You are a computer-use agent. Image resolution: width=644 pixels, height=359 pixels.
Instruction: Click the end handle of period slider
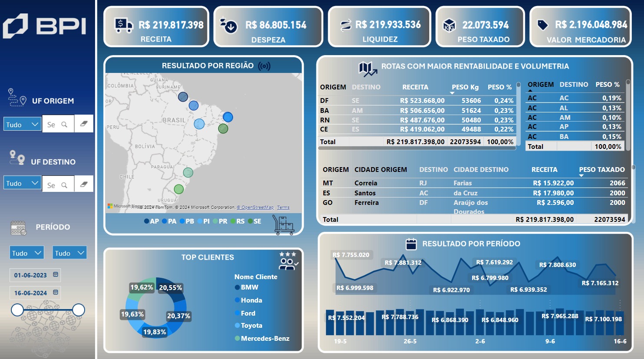coord(79,310)
